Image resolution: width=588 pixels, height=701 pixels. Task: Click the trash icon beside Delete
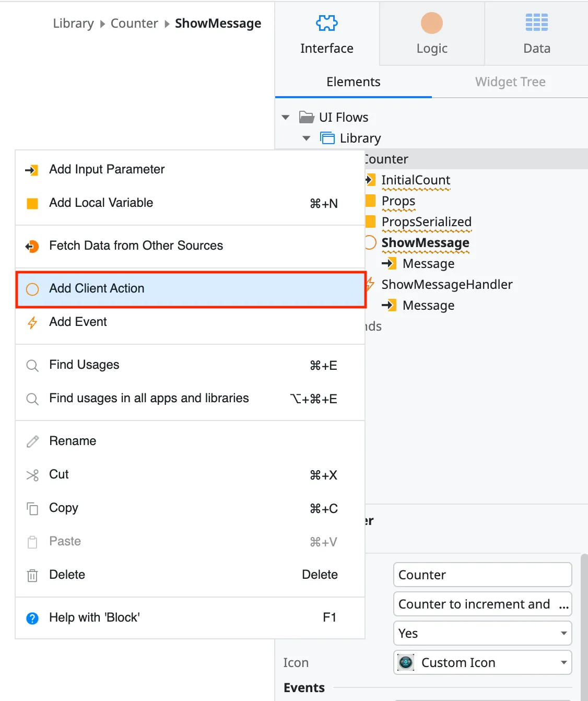pos(32,575)
